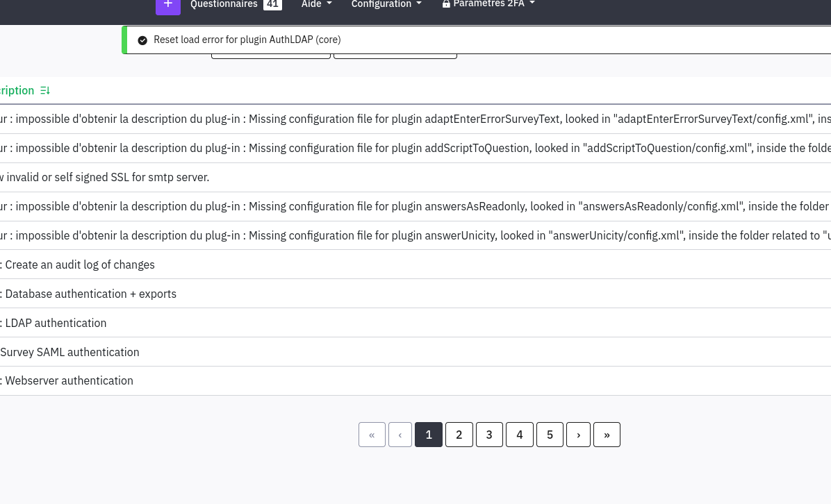Switch to page 5 of plugin list
Screen dimensions: 831x504
pos(550,435)
